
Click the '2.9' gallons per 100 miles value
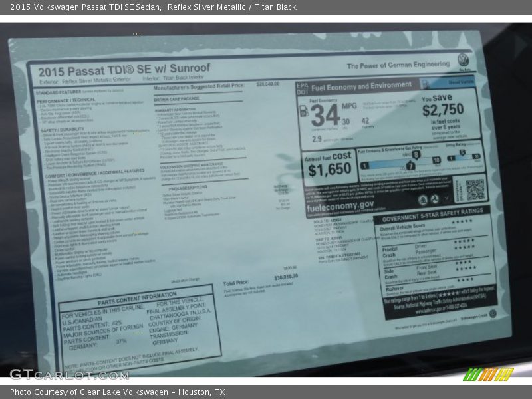pyautogui.click(x=317, y=139)
